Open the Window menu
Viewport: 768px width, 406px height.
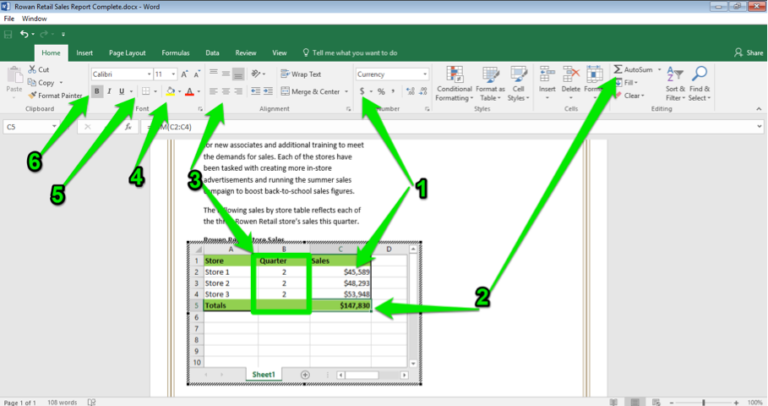[x=34, y=19]
